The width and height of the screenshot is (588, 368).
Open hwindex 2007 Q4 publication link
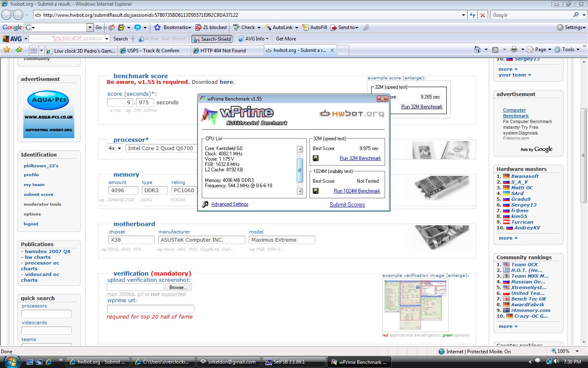click(x=47, y=251)
